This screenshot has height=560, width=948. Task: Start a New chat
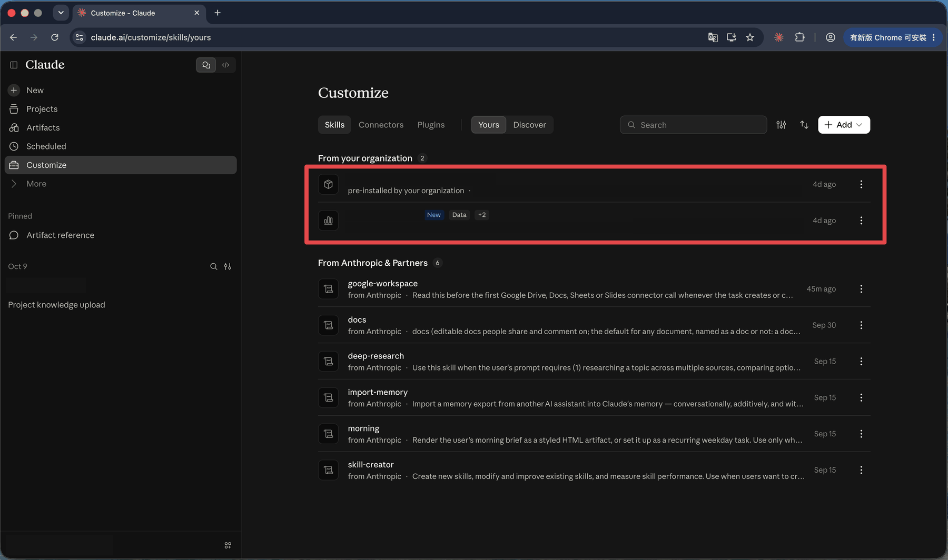point(121,90)
